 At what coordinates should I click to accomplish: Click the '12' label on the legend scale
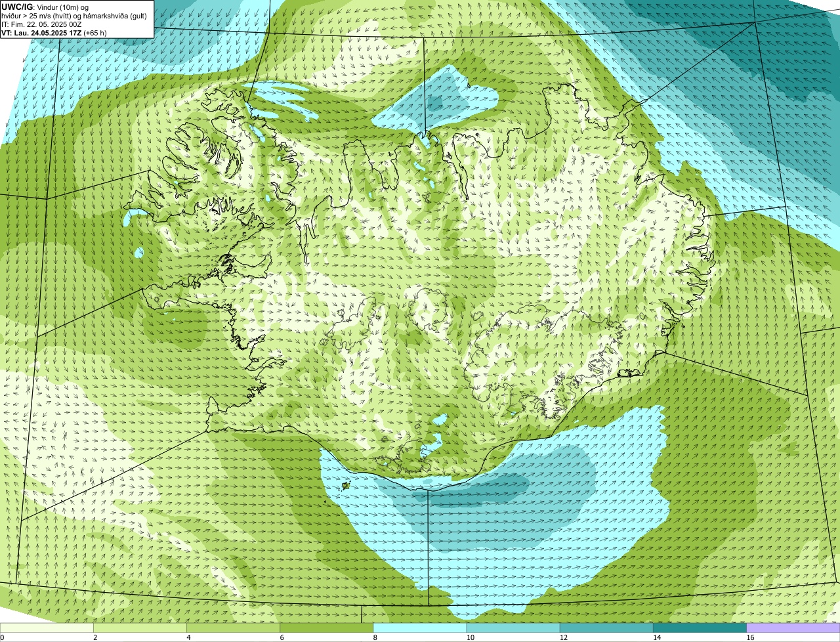(563, 637)
